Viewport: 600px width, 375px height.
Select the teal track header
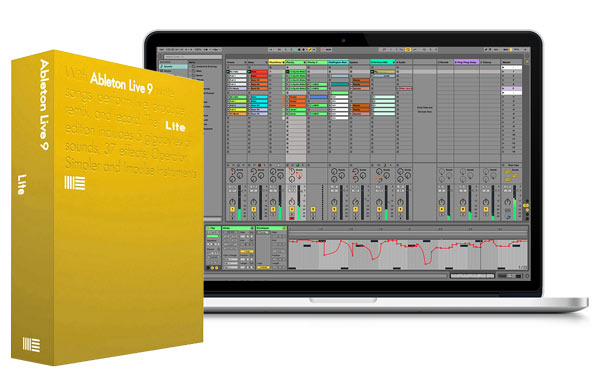[x=383, y=62]
